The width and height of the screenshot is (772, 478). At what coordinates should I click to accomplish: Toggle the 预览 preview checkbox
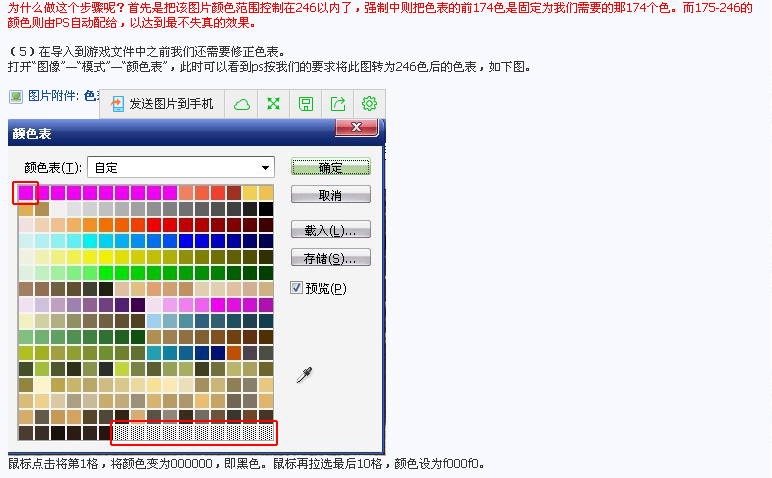tap(296, 288)
